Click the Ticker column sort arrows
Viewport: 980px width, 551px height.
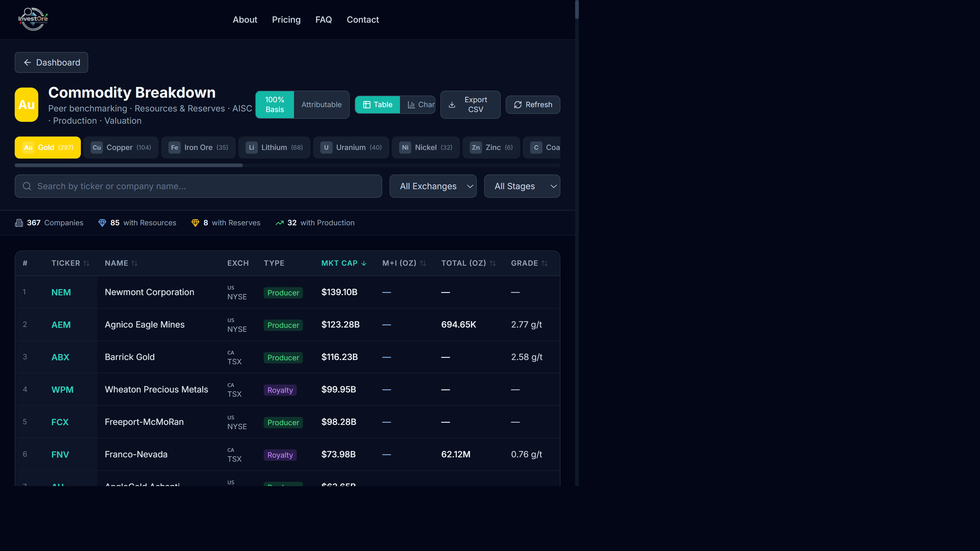[86, 263]
